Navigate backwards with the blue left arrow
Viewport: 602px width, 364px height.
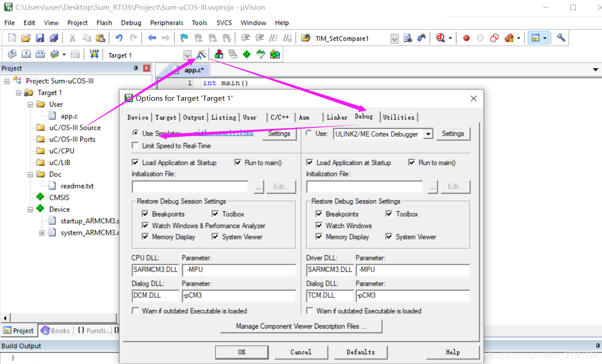click(x=152, y=38)
